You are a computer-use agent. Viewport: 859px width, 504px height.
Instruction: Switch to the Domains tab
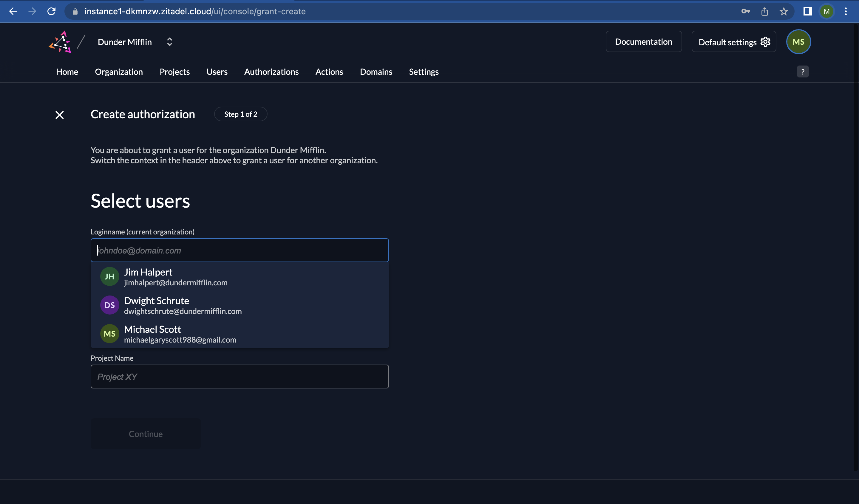pyautogui.click(x=376, y=71)
